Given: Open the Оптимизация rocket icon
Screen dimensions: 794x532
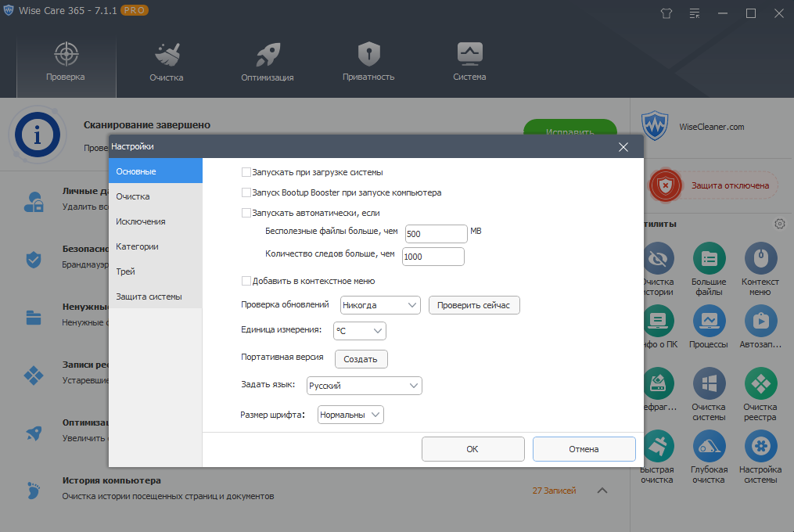Looking at the screenshot, I should [x=268, y=55].
